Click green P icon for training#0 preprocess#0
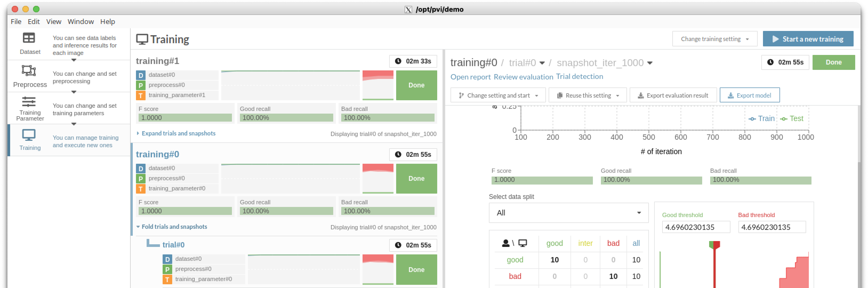The width and height of the screenshot is (868, 288). [140, 179]
